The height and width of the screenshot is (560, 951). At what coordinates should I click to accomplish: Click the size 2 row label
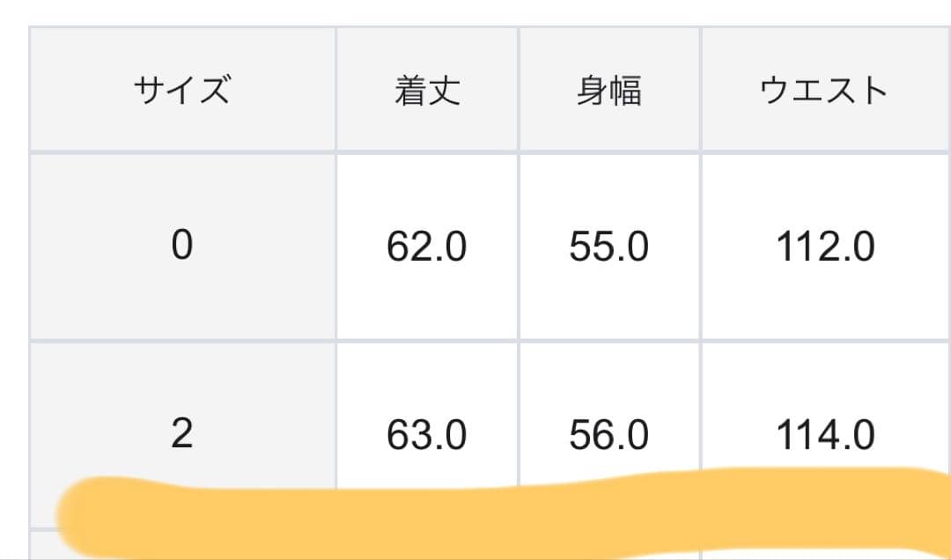pyautogui.click(x=181, y=434)
